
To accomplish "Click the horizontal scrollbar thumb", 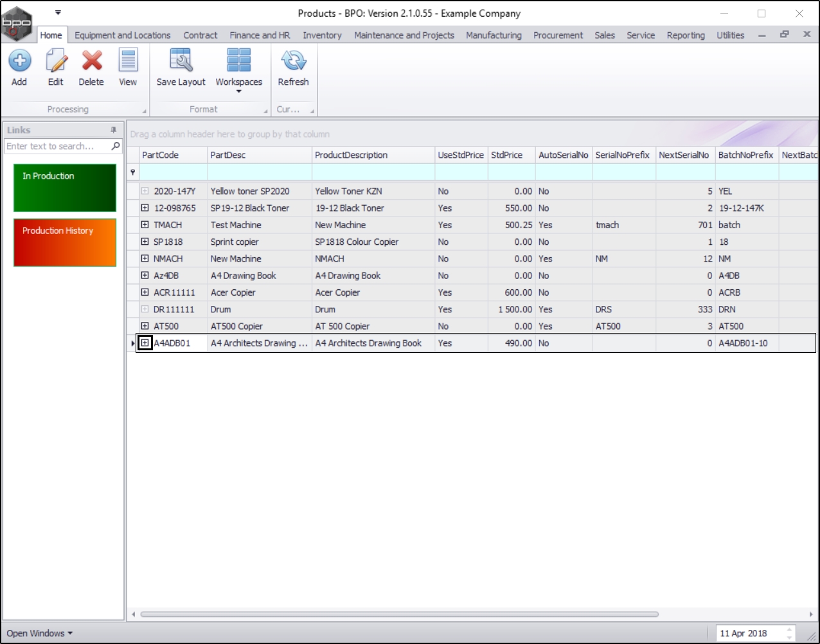I will [x=399, y=614].
